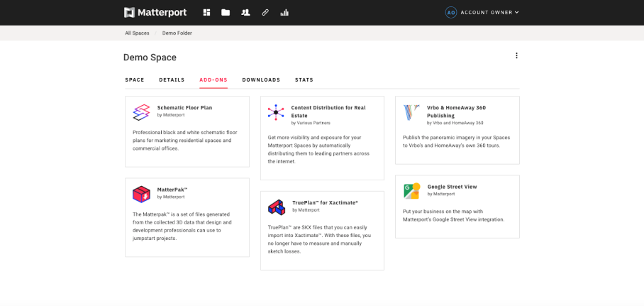Go to All Spaces breadcrumb
The width and height of the screenshot is (644, 306).
[x=137, y=33]
